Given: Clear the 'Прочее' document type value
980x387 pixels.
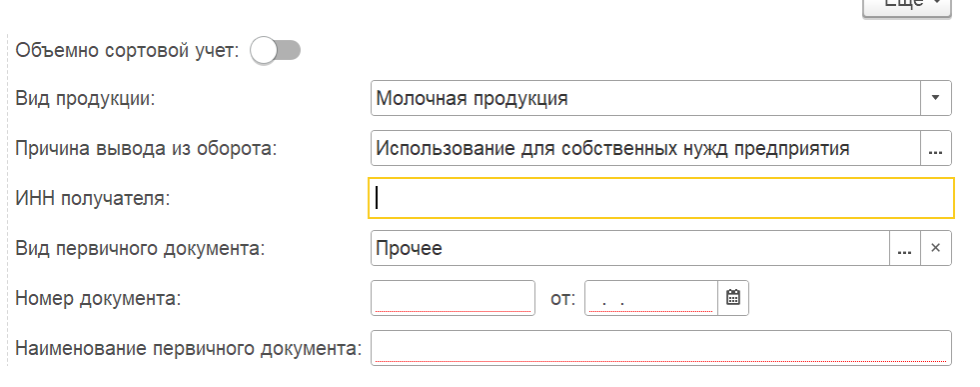Looking at the screenshot, I should [x=936, y=248].
